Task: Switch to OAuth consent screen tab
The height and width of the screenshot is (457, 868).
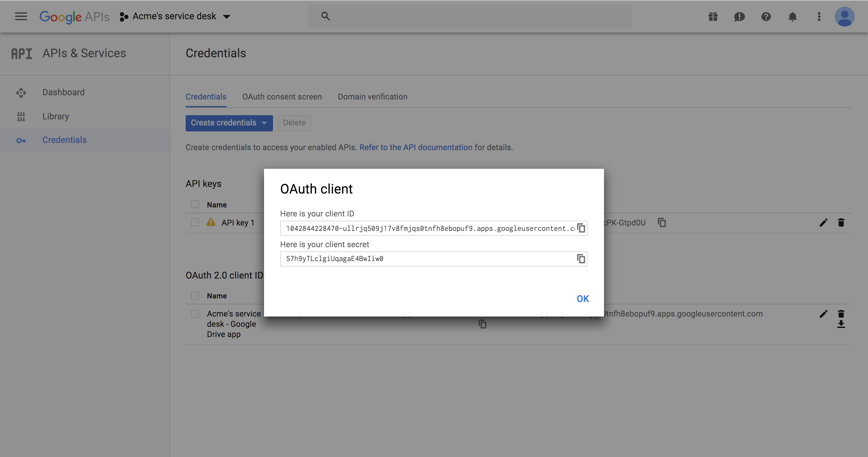Action: [x=282, y=97]
